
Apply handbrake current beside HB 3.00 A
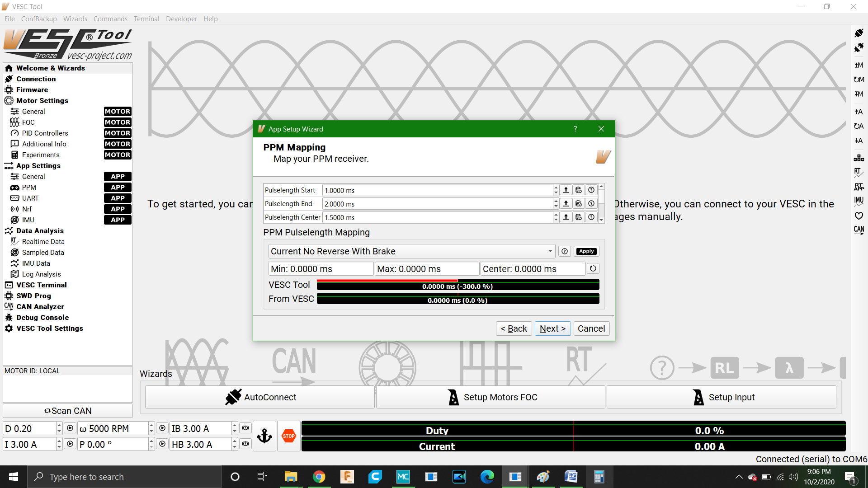click(245, 444)
